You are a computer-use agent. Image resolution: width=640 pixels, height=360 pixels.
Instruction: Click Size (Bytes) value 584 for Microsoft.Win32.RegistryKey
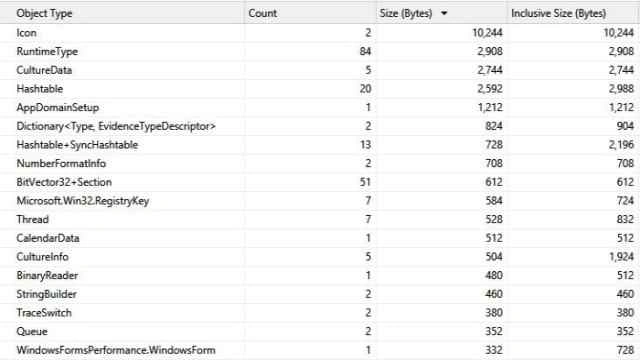(494, 201)
